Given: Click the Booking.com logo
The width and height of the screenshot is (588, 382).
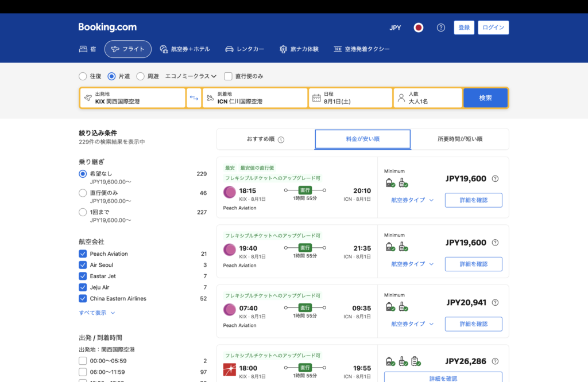Looking at the screenshot, I should pyautogui.click(x=107, y=28).
